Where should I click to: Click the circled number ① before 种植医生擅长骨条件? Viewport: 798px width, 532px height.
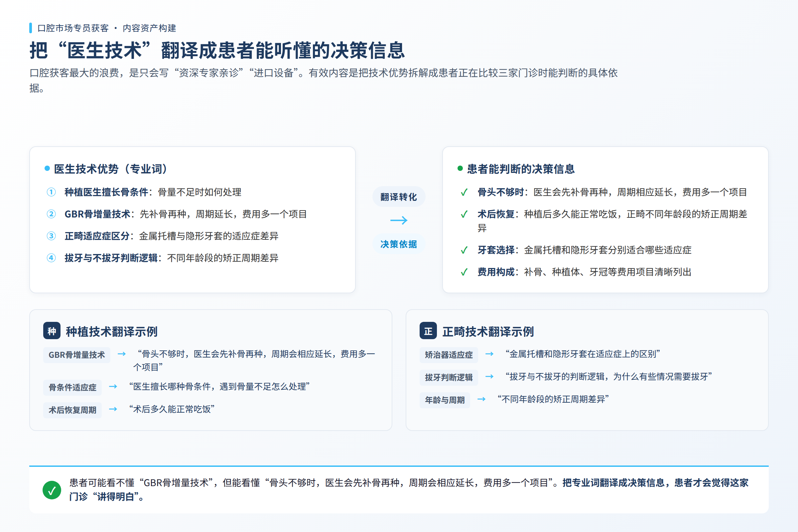[x=51, y=193]
